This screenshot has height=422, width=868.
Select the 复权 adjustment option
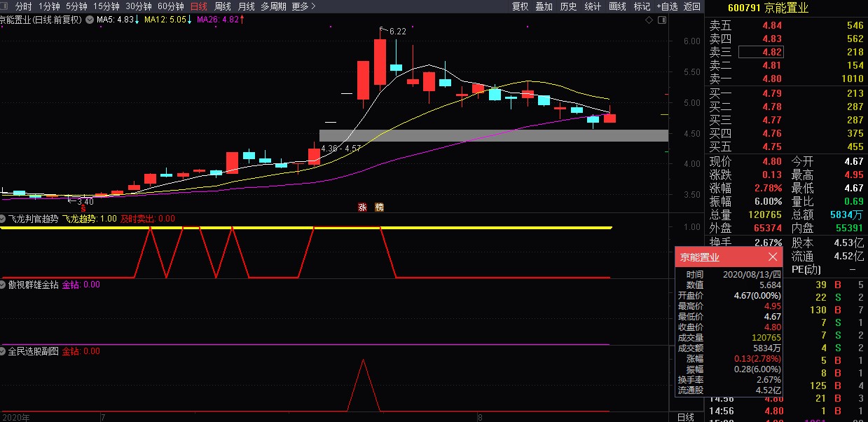(520, 6)
